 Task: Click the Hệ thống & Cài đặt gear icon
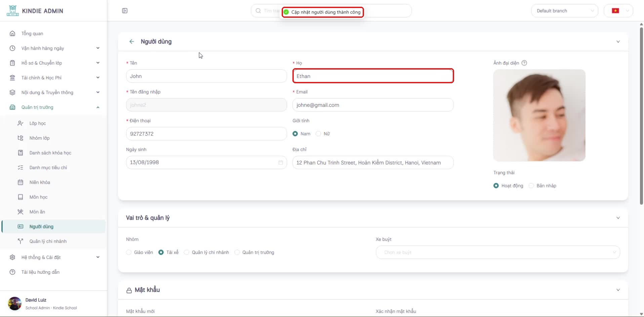tap(12, 257)
